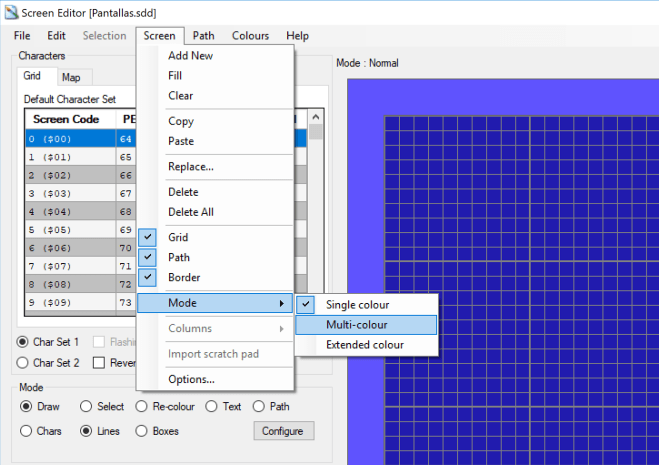Click Fill in the Screen menu
The height and width of the screenshot is (465, 659).
pos(175,76)
